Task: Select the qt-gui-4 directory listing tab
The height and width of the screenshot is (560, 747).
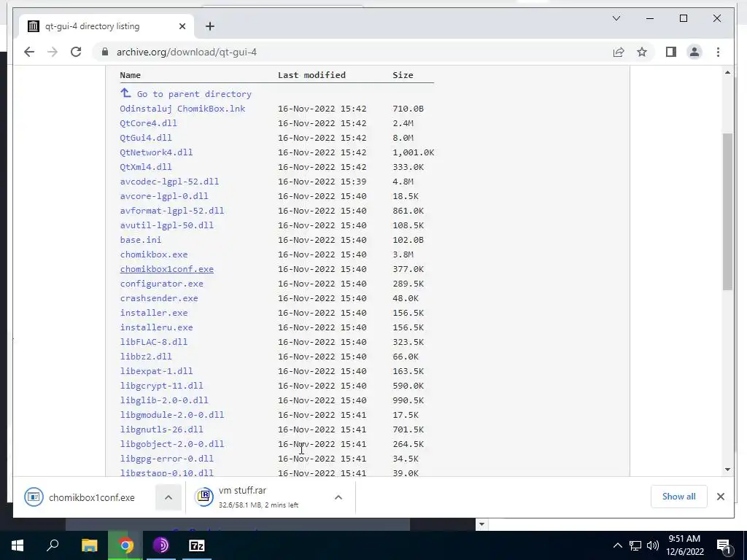Action: click(x=106, y=26)
